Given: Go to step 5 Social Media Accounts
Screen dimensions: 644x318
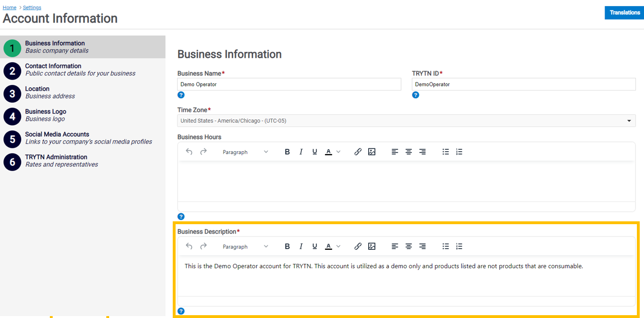Looking at the screenshot, I should (x=83, y=138).
